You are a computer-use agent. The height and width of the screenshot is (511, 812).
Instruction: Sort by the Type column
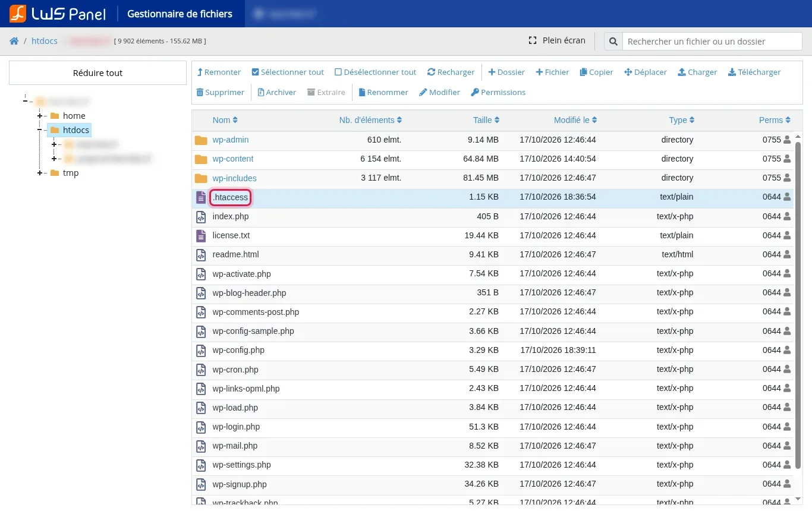(681, 120)
